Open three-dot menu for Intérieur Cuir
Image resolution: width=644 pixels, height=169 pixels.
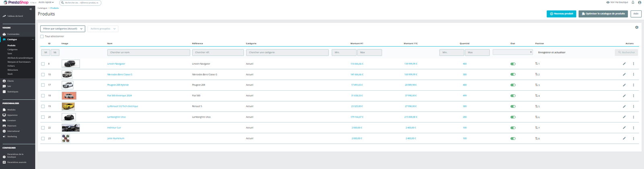tap(634, 128)
